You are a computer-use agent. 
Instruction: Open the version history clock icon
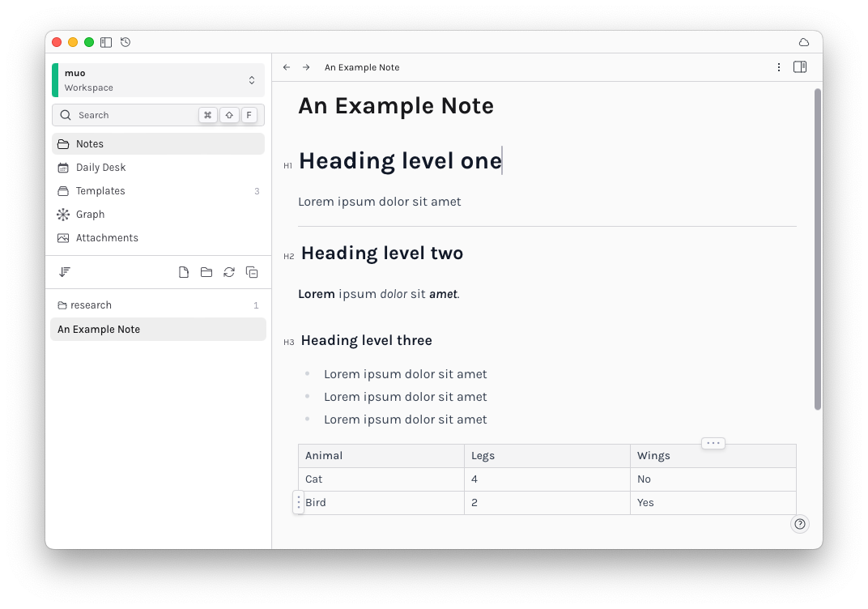126,42
